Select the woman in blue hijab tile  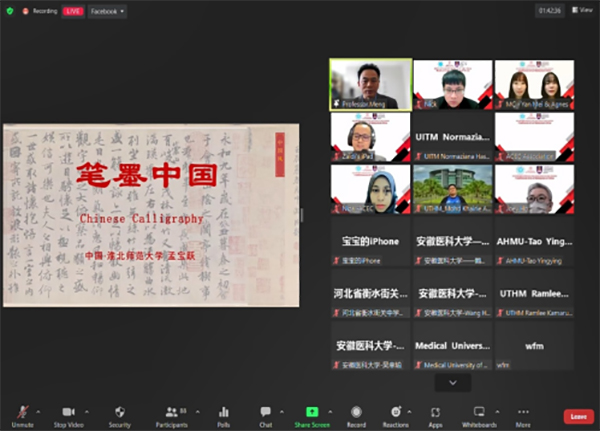click(x=370, y=189)
